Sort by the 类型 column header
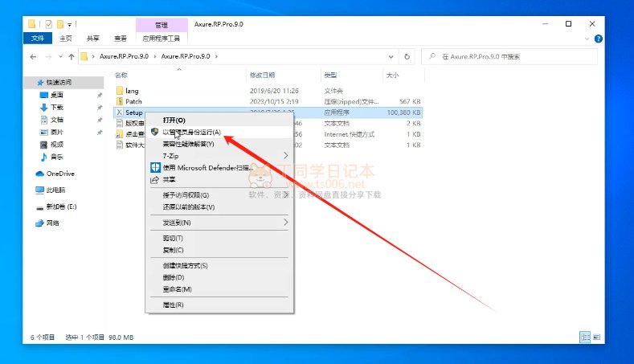The width and height of the screenshot is (634, 364). [330, 75]
